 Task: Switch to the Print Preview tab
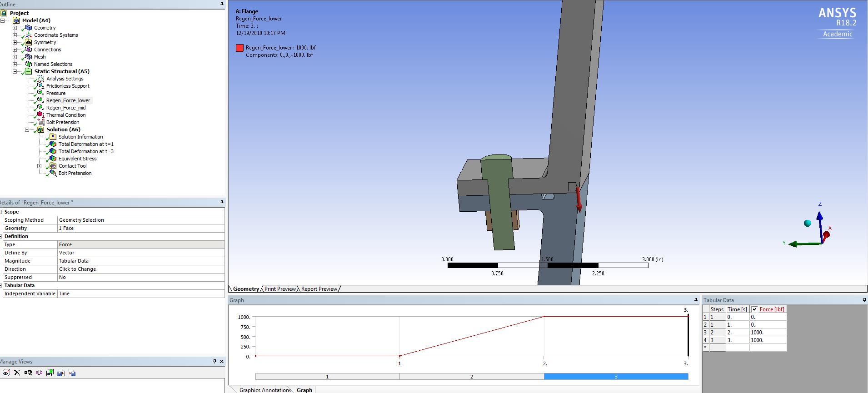tap(280, 289)
